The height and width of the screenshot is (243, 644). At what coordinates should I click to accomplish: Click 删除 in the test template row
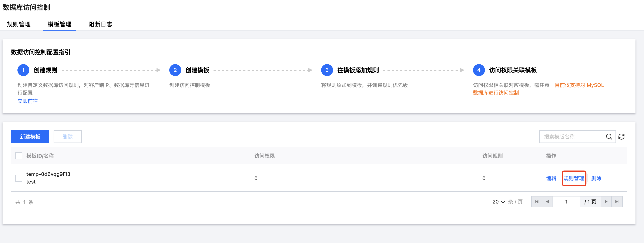596,178
